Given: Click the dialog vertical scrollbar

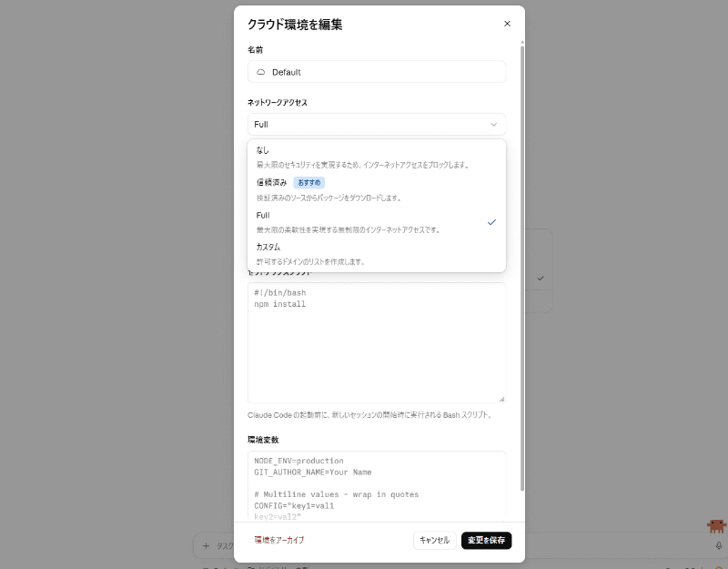Looking at the screenshot, I should (x=521, y=266).
